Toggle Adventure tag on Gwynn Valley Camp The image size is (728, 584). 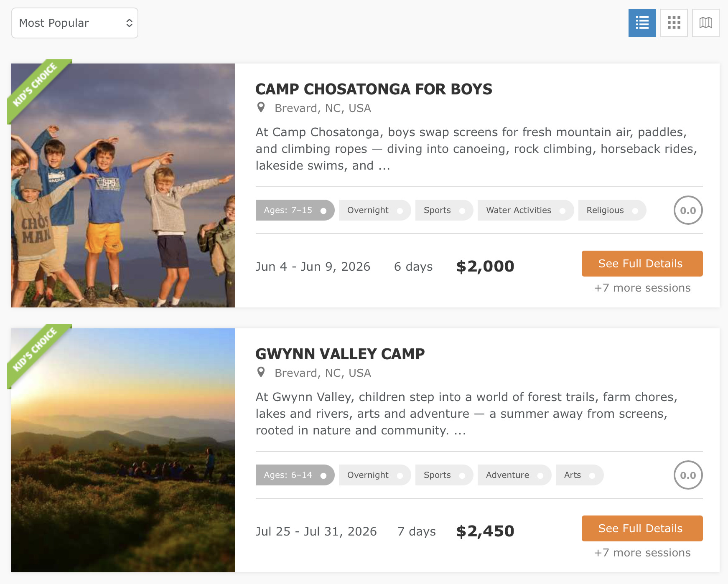(514, 475)
